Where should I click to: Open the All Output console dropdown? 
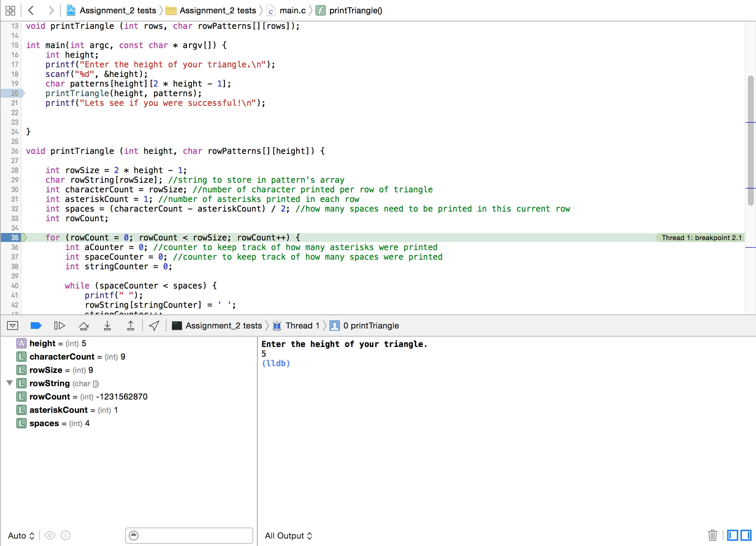coord(288,536)
